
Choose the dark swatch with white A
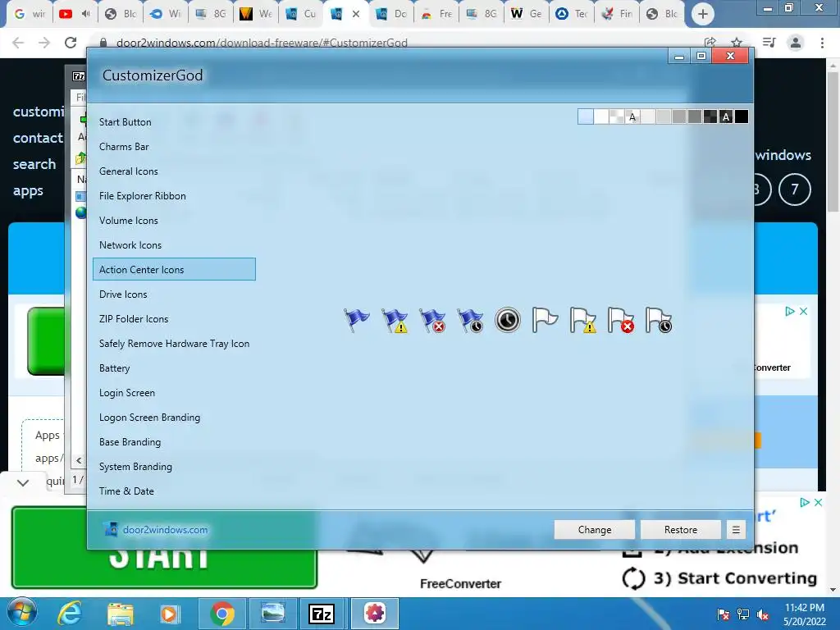coord(726,116)
